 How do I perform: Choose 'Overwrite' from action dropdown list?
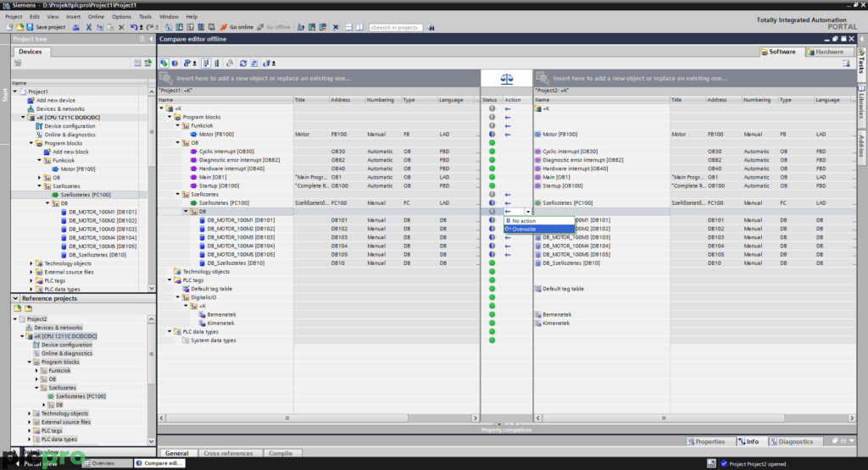tap(539, 229)
